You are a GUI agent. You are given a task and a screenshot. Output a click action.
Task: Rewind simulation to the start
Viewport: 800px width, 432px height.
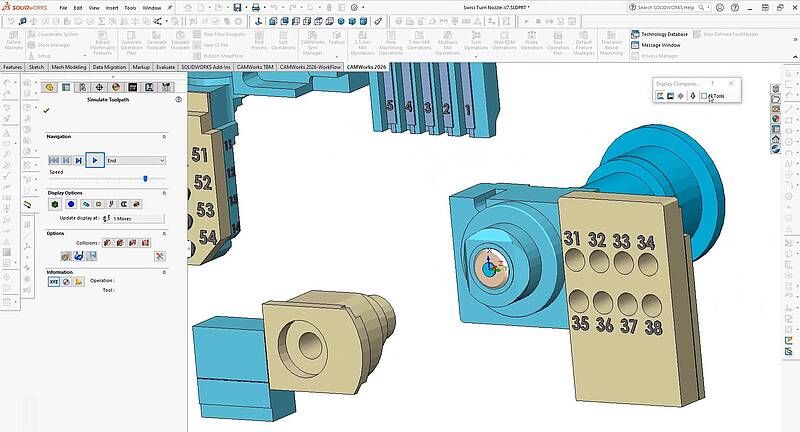(54, 160)
